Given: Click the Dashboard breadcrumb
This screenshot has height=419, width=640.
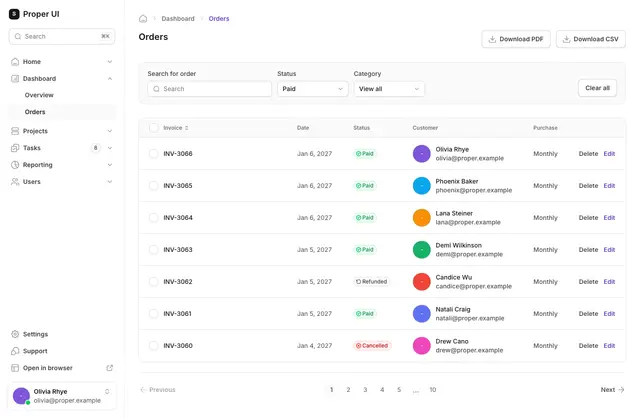Looking at the screenshot, I should pyautogui.click(x=178, y=18).
